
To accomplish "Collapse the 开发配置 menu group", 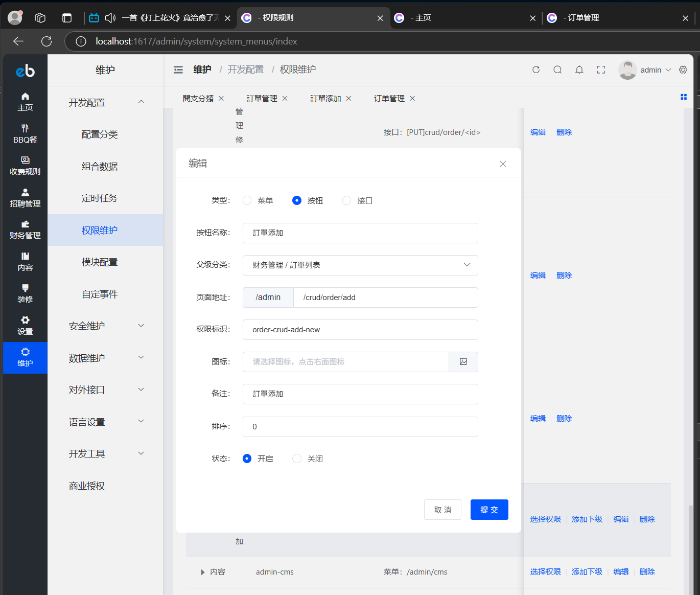I will pyautogui.click(x=105, y=102).
